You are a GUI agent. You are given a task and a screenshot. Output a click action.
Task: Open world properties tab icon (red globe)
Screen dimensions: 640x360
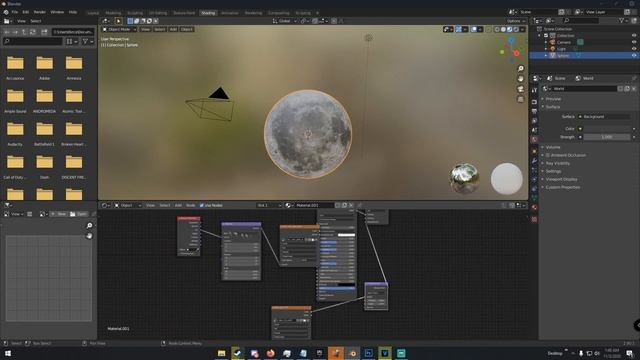[x=534, y=139]
